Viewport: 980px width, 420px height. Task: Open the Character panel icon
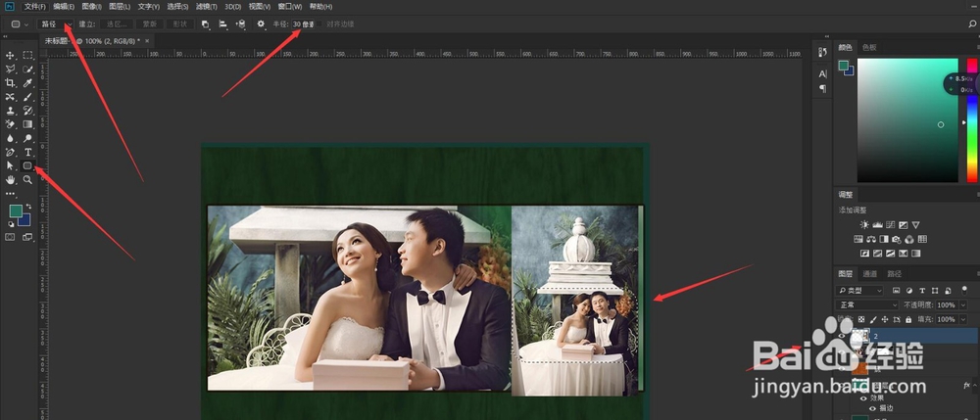click(822, 73)
